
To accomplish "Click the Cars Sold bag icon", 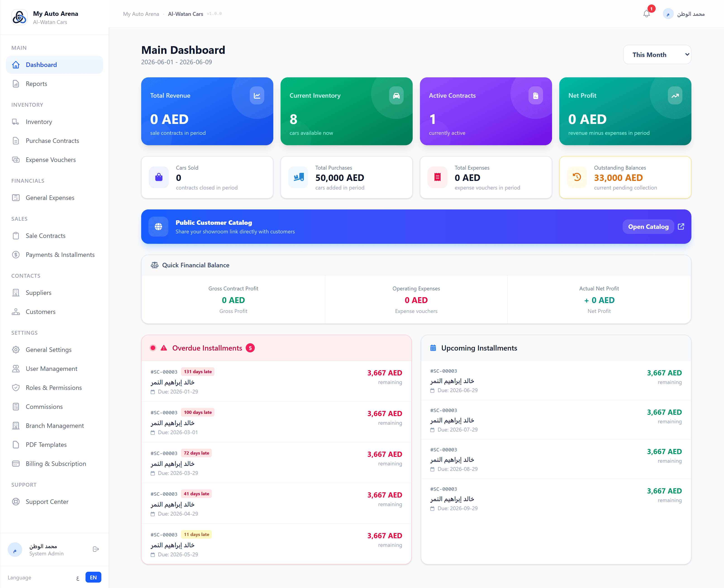I will coord(159,177).
